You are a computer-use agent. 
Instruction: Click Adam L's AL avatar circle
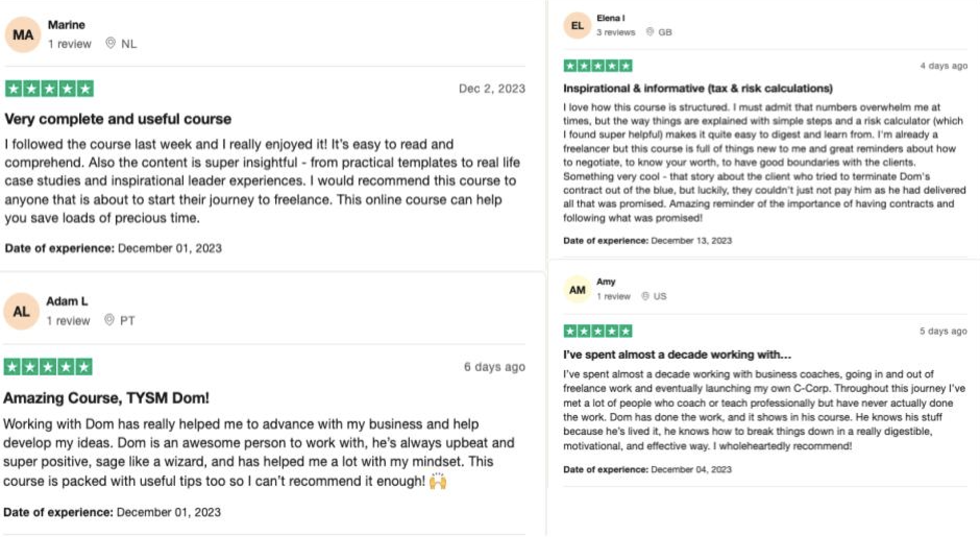(21, 312)
